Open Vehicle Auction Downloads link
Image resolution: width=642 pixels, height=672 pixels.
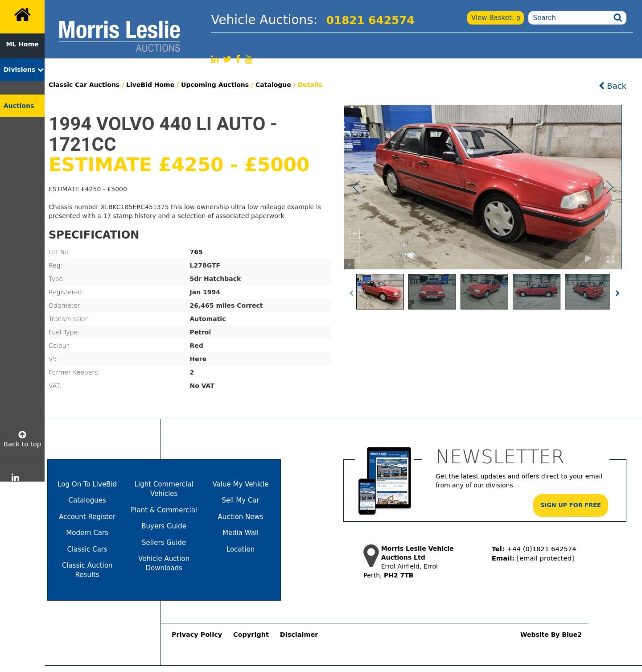click(164, 563)
